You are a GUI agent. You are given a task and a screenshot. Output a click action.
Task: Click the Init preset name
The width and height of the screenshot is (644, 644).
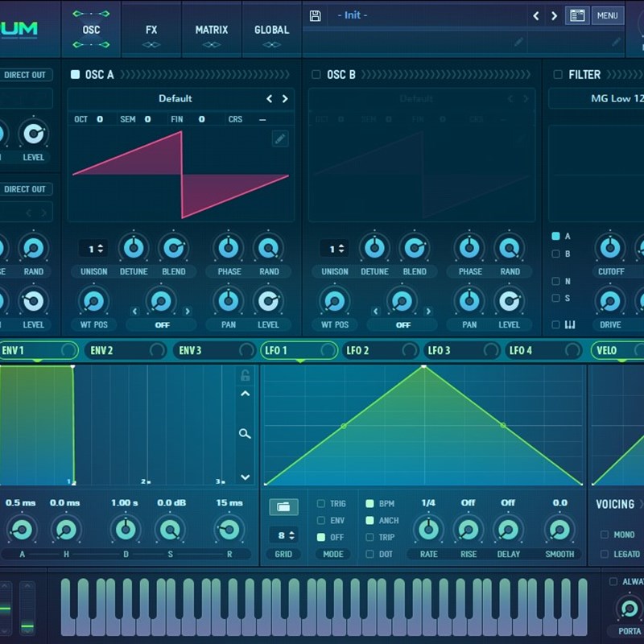pos(353,15)
